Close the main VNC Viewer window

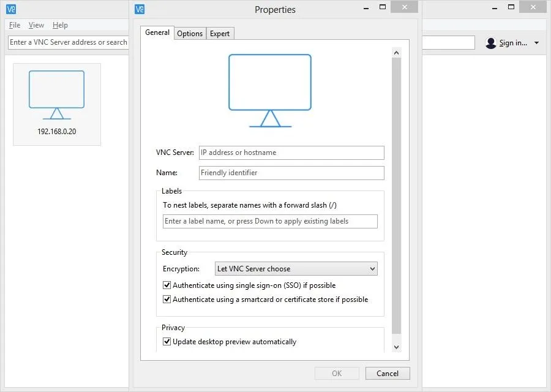point(533,7)
